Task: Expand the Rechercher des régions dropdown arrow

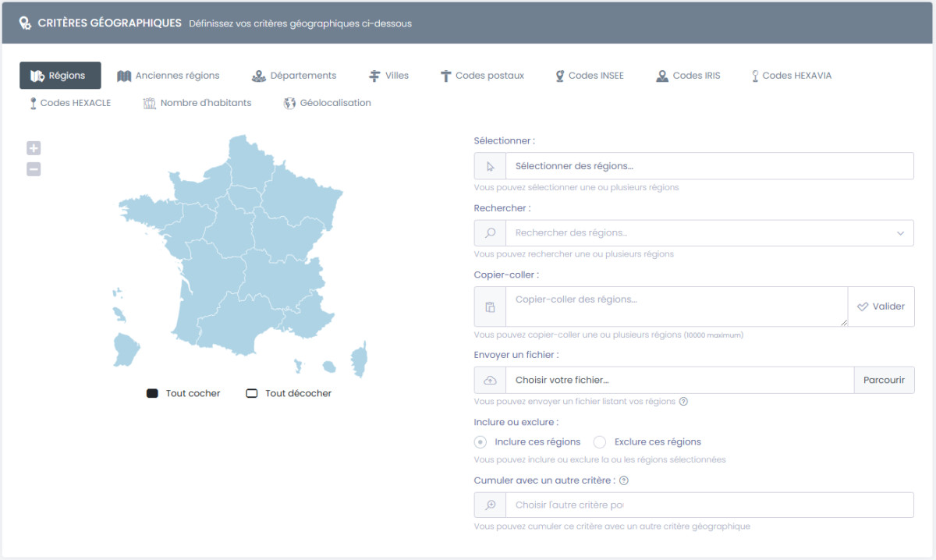Action: click(x=900, y=232)
